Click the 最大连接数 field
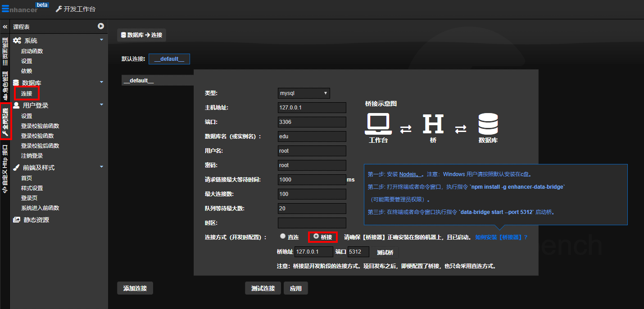The height and width of the screenshot is (309, 644). pos(312,194)
